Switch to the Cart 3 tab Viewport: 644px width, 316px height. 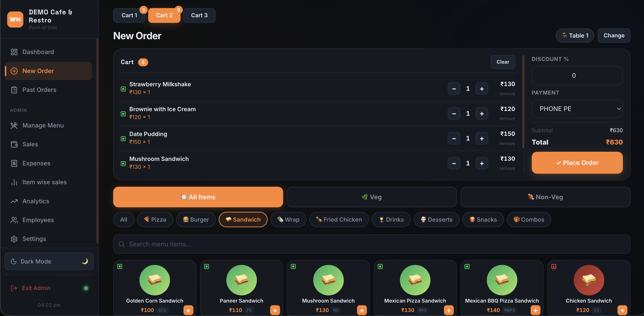(199, 15)
